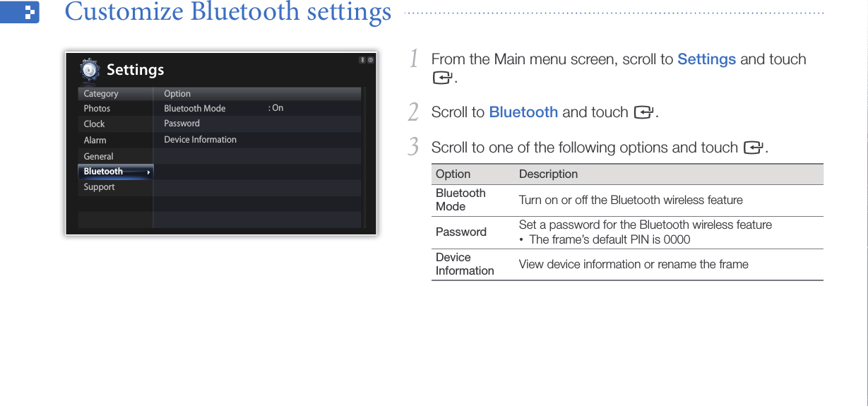Image resolution: width=868 pixels, height=406 pixels.
Task: Expand the Bluetooth category arrow
Action: click(148, 172)
